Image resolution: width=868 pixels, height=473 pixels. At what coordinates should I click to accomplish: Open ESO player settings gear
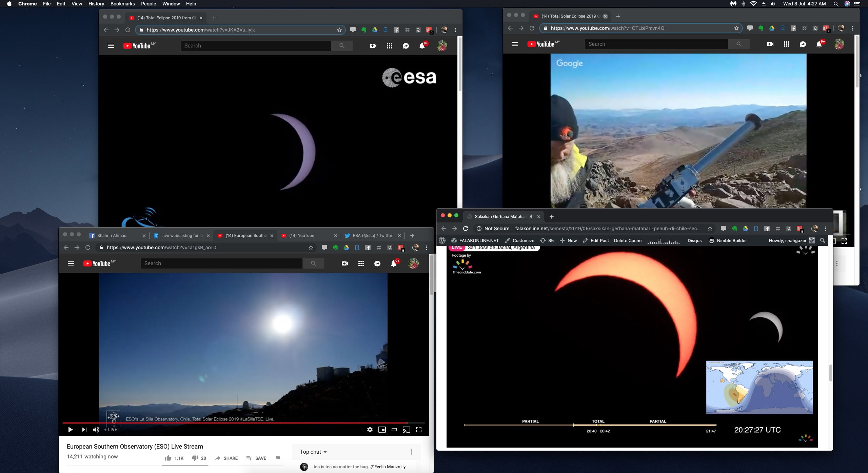pos(370,430)
